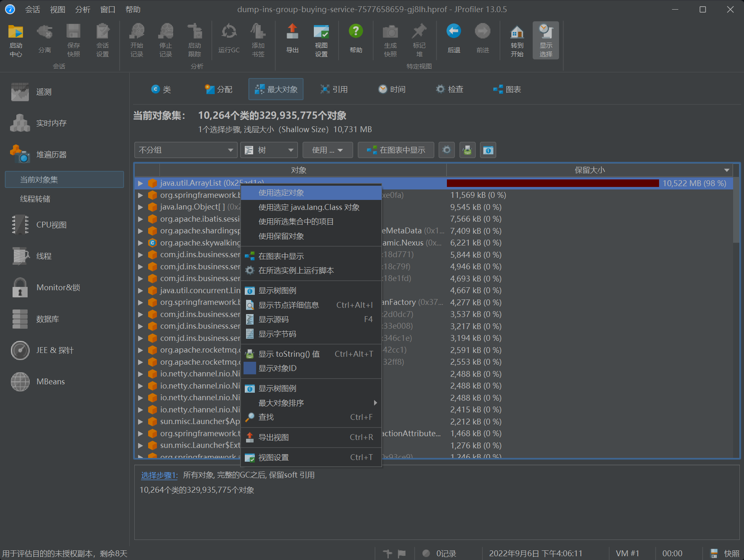Click the 添加书签 bookmark icon
The image size is (744, 560).
tap(258, 40)
